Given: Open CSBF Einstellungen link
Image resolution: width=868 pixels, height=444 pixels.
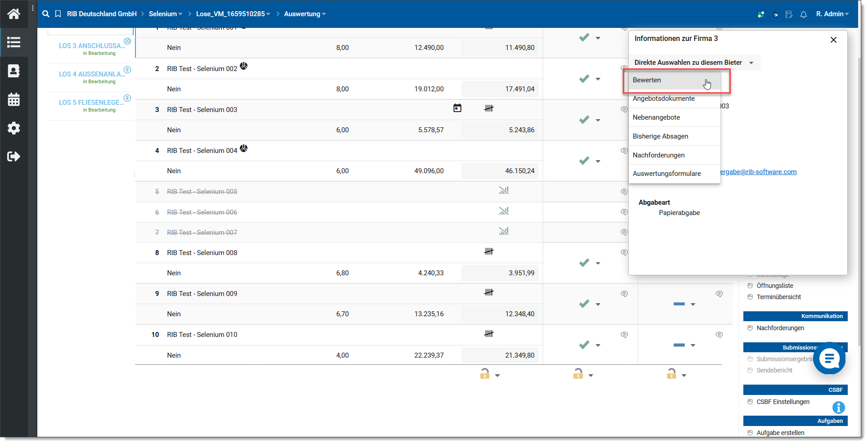Looking at the screenshot, I should pyautogui.click(x=783, y=402).
